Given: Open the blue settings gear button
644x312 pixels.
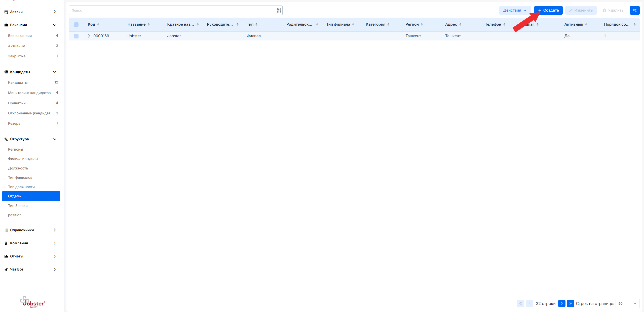Looking at the screenshot, I should (634, 10).
